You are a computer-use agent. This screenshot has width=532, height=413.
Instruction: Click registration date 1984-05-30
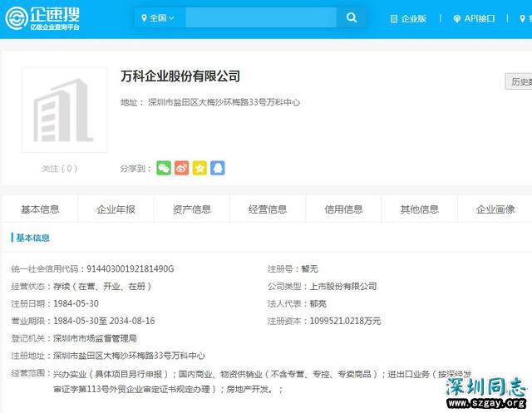point(76,303)
